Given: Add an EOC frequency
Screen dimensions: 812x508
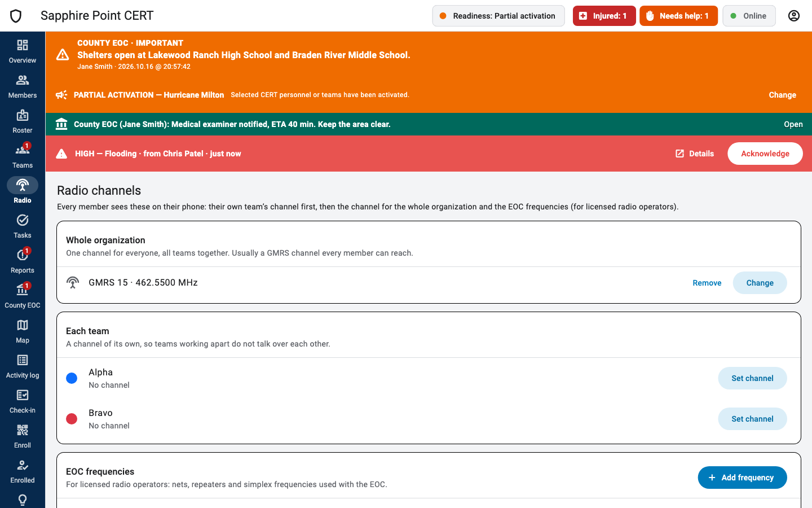Looking at the screenshot, I should point(742,478).
